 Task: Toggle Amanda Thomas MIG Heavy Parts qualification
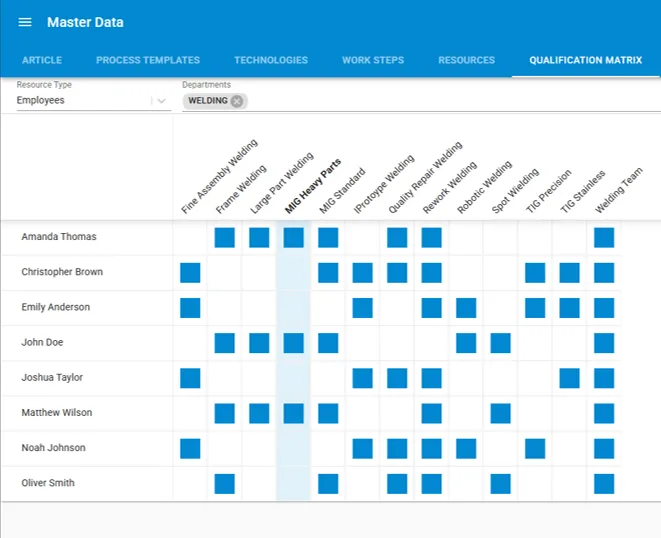[x=294, y=237]
